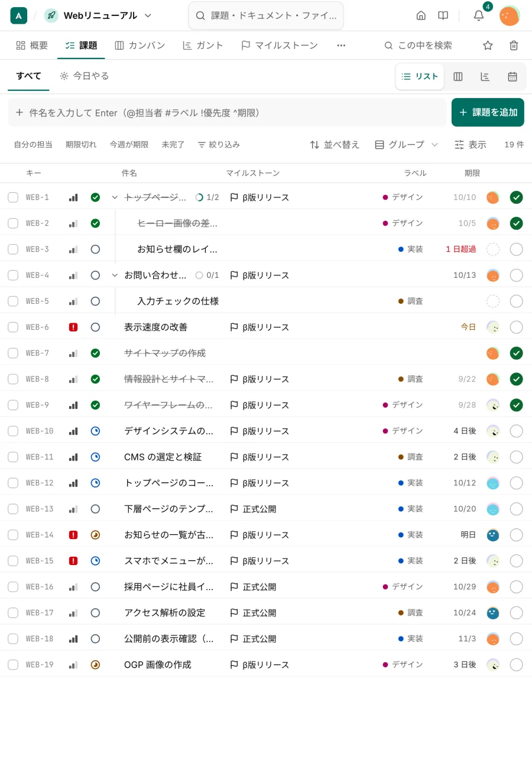Screen dimensions: 532x766
Task: Open the book documentation icon
Action: click(x=443, y=15)
